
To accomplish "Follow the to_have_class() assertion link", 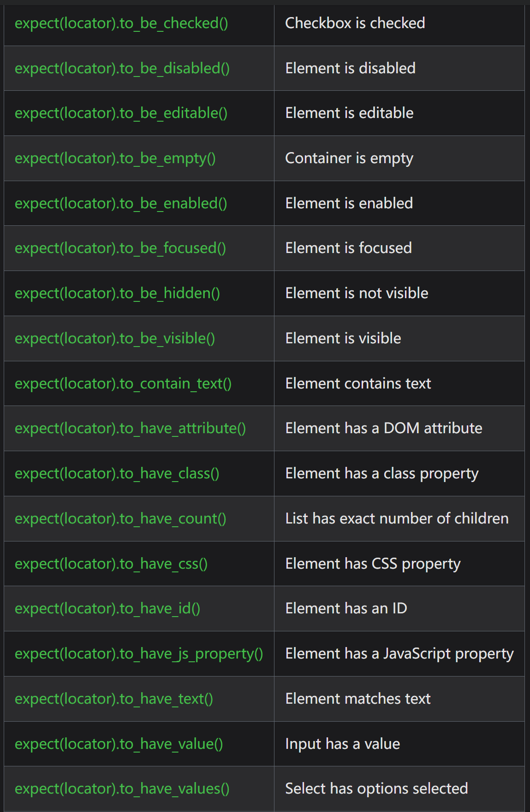I will pos(117,473).
